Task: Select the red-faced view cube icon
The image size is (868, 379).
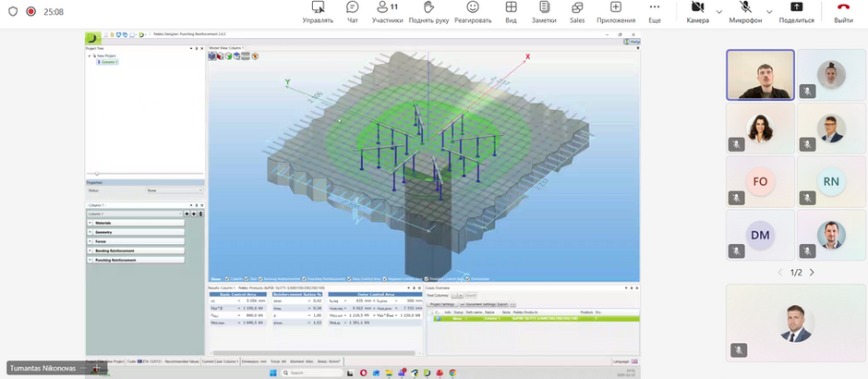Action: tap(221, 56)
